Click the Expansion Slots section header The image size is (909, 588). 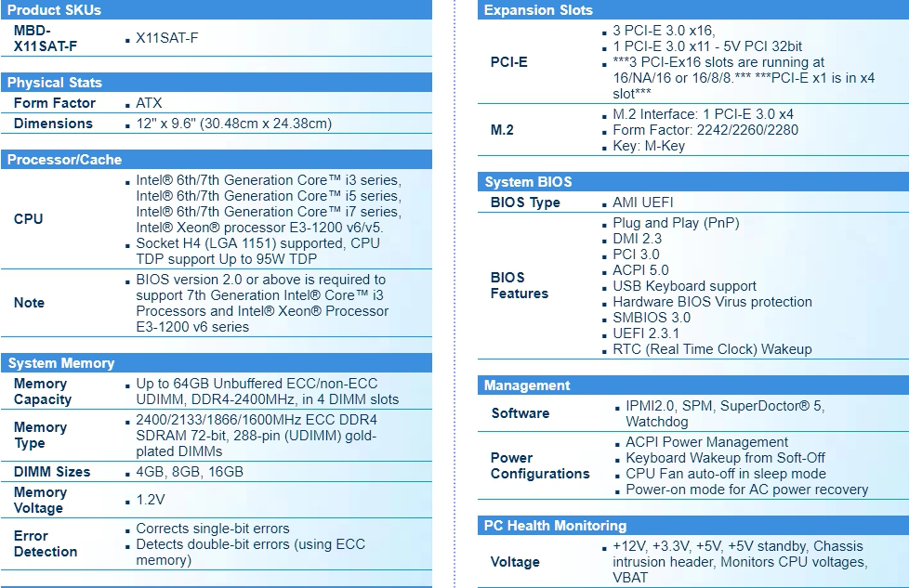coord(538,10)
